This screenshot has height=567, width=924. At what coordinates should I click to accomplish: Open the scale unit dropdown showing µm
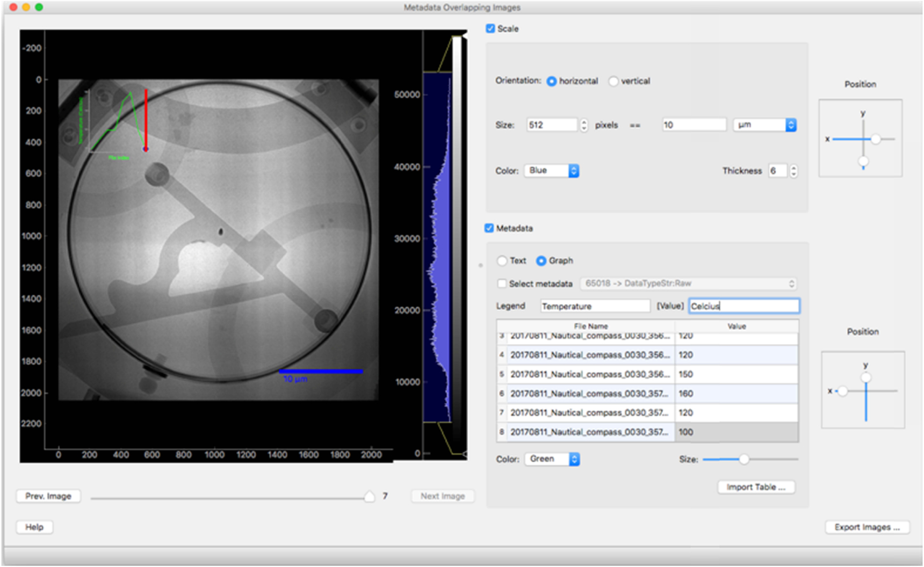[764, 125]
